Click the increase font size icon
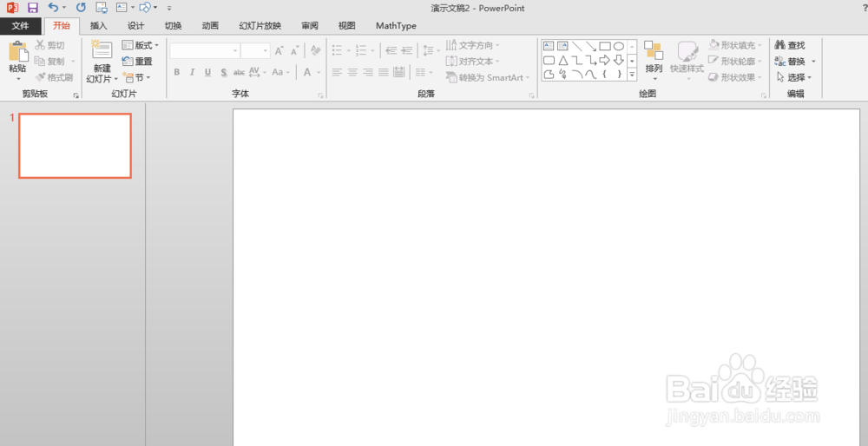The image size is (868, 446). tap(279, 51)
